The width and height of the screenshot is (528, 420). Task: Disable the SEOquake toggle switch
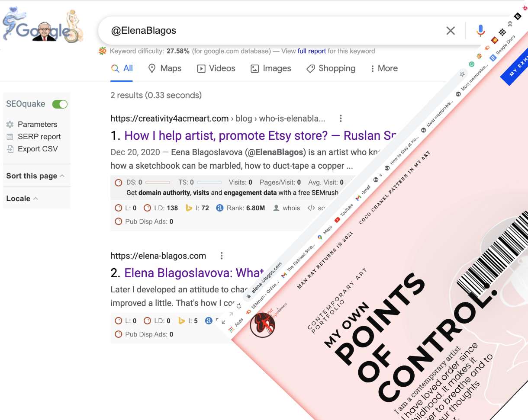(x=60, y=104)
